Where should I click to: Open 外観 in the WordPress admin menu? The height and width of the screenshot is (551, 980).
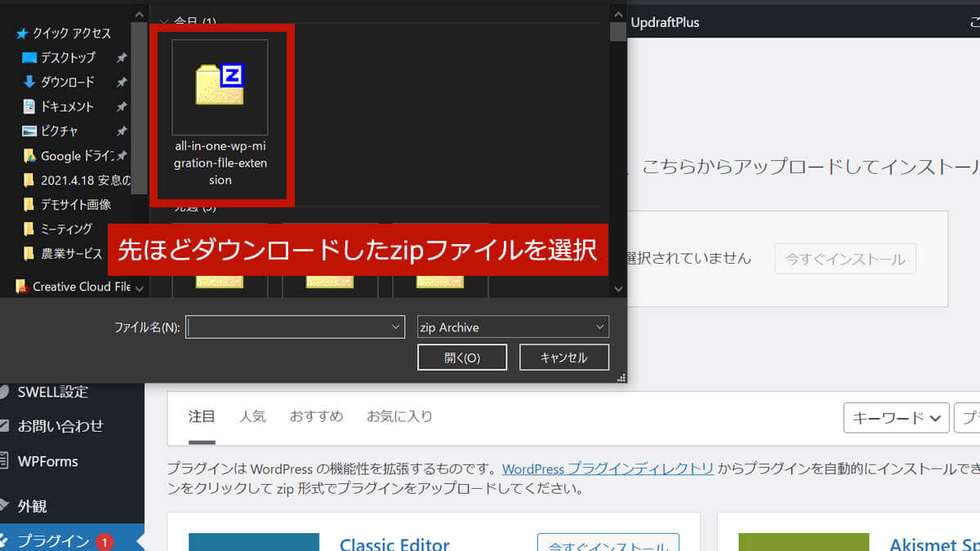[x=33, y=506]
